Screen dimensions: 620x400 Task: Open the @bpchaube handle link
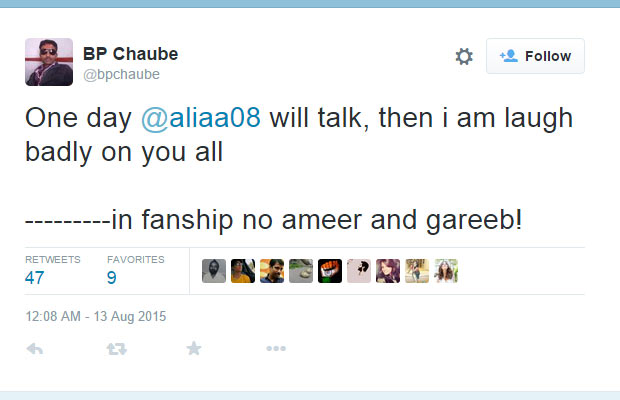click(121, 75)
